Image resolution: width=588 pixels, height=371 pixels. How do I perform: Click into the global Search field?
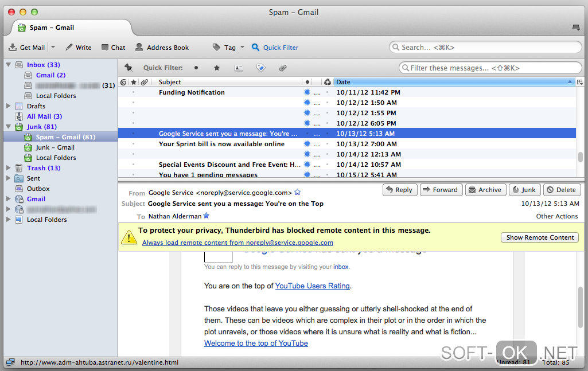485,47
